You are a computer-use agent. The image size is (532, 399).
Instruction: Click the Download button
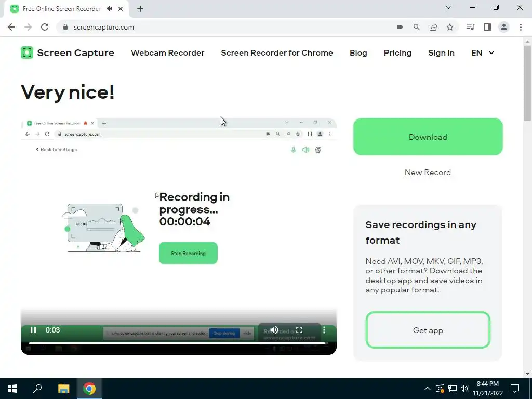coord(428,137)
